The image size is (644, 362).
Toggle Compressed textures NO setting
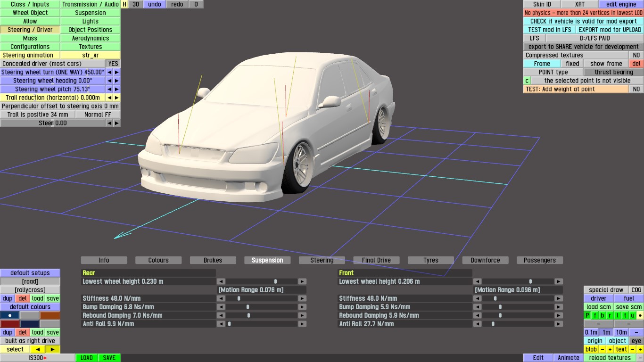pyautogui.click(x=636, y=55)
